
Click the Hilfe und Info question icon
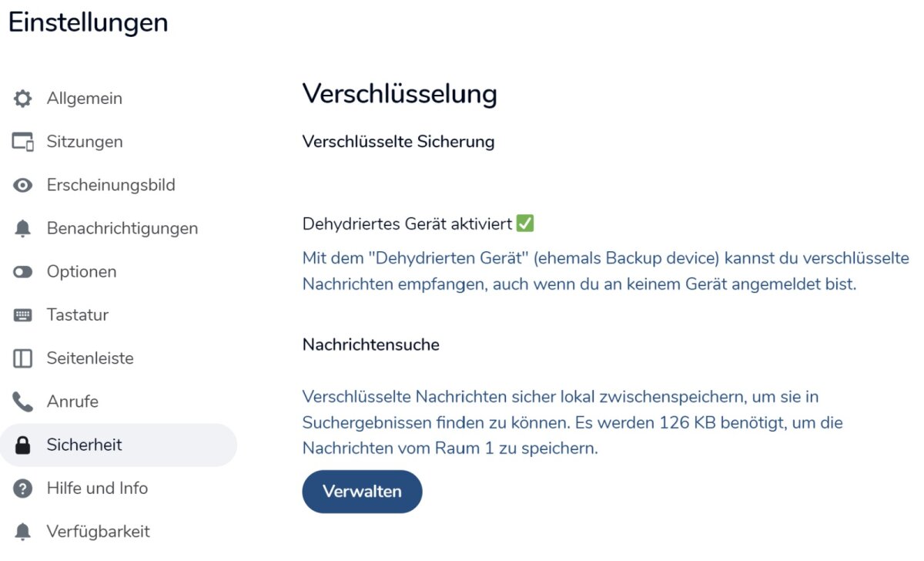pyautogui.click(x=23, y=489)
